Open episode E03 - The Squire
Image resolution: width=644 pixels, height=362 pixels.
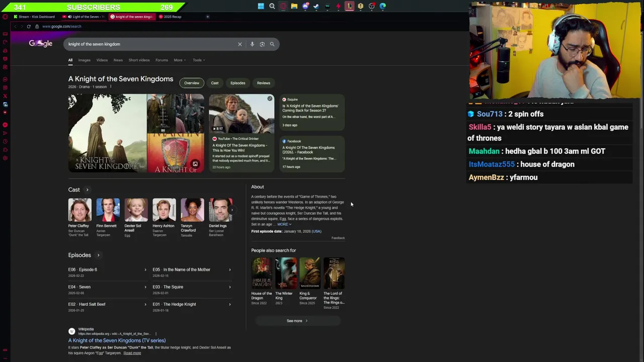click(x=192, y=289)
